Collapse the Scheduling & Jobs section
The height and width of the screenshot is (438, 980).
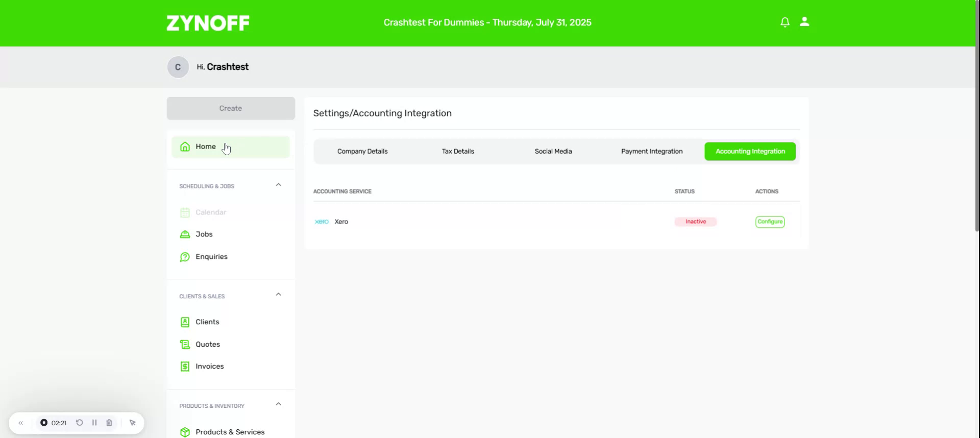point(278,185)
